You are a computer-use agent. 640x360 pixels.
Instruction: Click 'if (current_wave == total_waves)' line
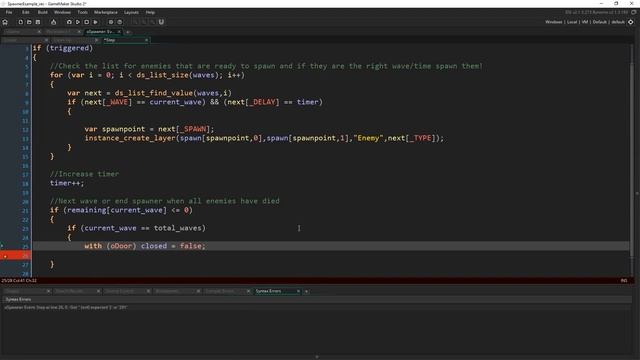[x=136, y=228]
